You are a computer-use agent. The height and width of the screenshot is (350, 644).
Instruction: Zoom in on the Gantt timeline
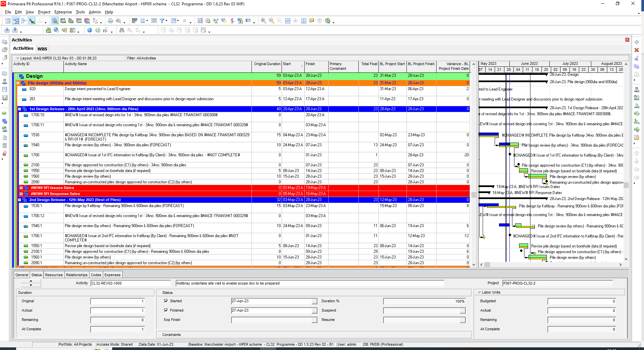tap(263, 21)
